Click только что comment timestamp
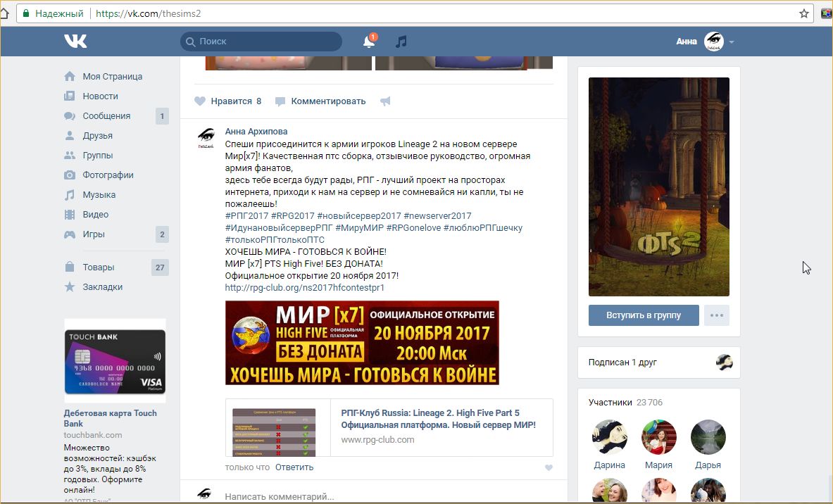This screenshot has height=504, width=833. pos(247,467)
